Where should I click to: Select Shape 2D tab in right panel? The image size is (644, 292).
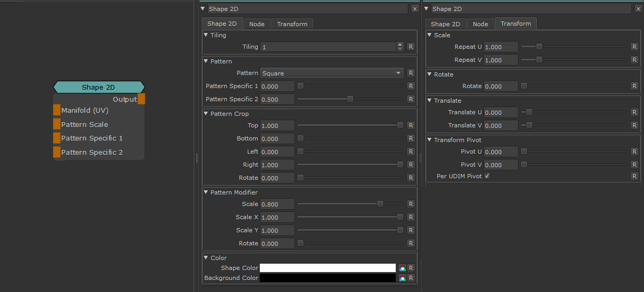[445, 24]
